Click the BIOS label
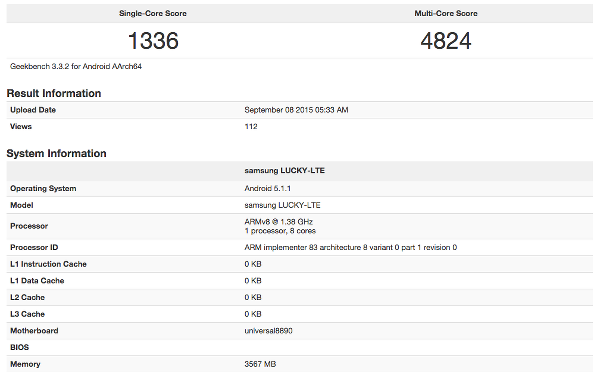The width and height of the screenshot is (600, 384). pyautogui.click(x=20, y=348)
